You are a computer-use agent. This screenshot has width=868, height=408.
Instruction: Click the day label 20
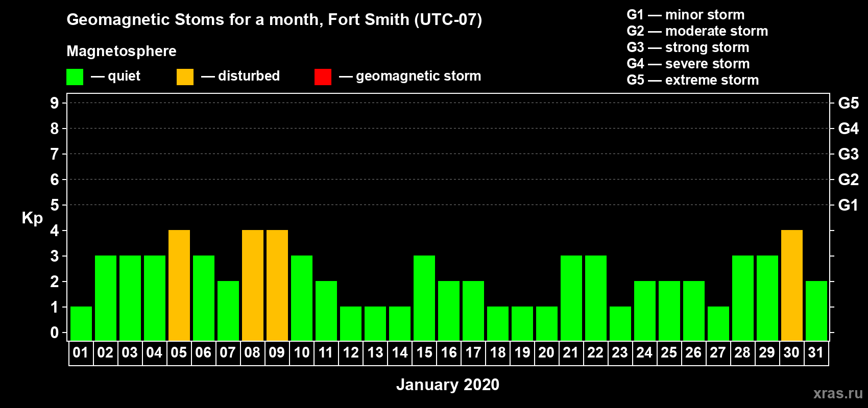tap(547, 353)
